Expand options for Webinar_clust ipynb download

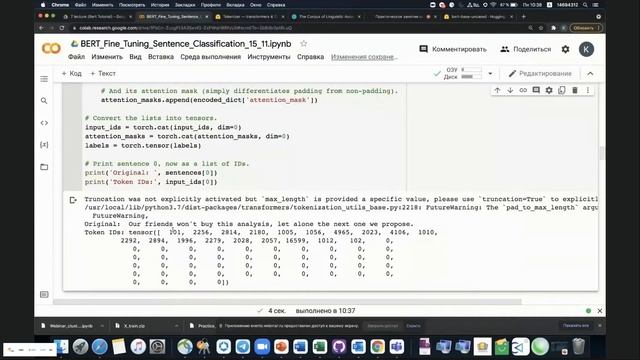coord(102,326)
